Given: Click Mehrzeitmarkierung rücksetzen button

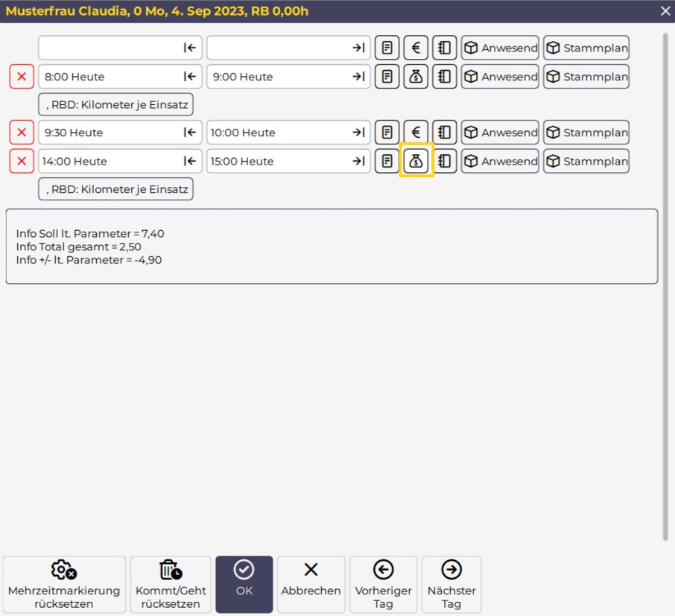Looking at the screenshot, I should point(64,585).
